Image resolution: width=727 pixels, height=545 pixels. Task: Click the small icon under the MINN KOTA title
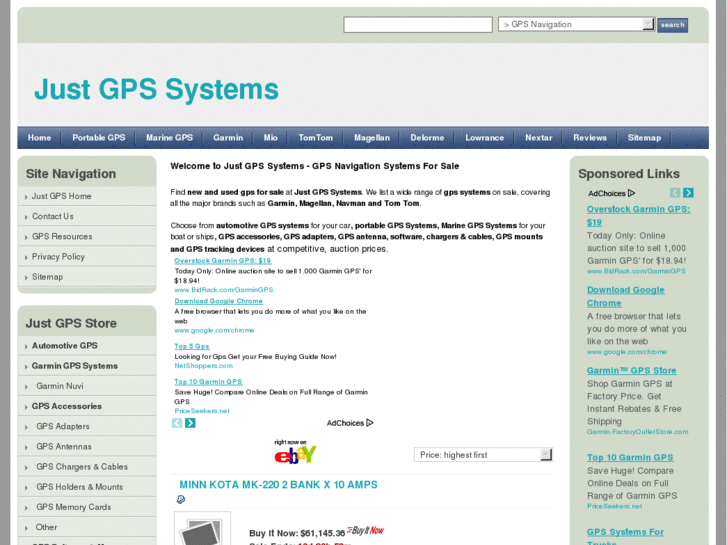(181, 500)
